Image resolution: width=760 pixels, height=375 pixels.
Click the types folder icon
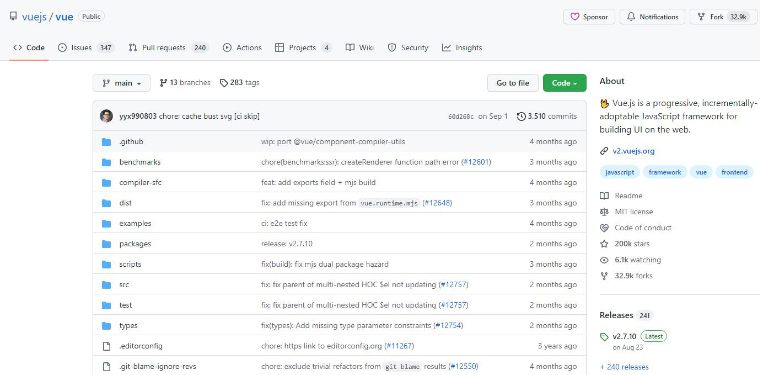107,326
